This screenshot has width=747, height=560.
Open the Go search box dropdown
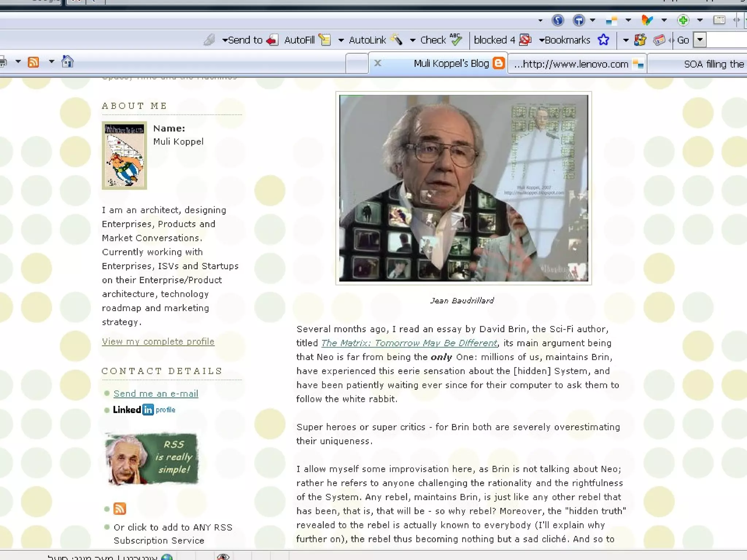pyautogui.click(x=700, y=40)
